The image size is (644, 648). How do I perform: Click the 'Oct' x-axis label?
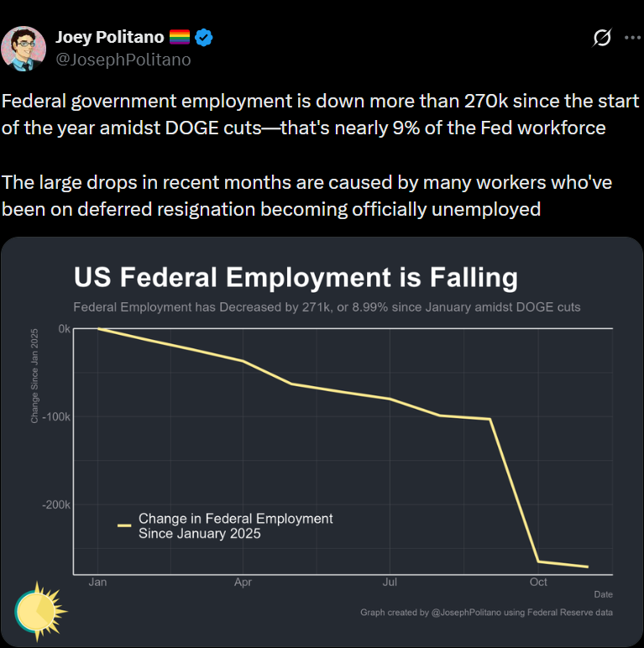point(538,582)
